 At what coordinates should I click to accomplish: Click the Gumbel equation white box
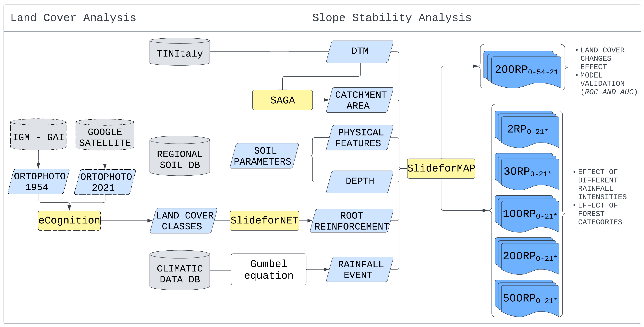tap(269, 270)
